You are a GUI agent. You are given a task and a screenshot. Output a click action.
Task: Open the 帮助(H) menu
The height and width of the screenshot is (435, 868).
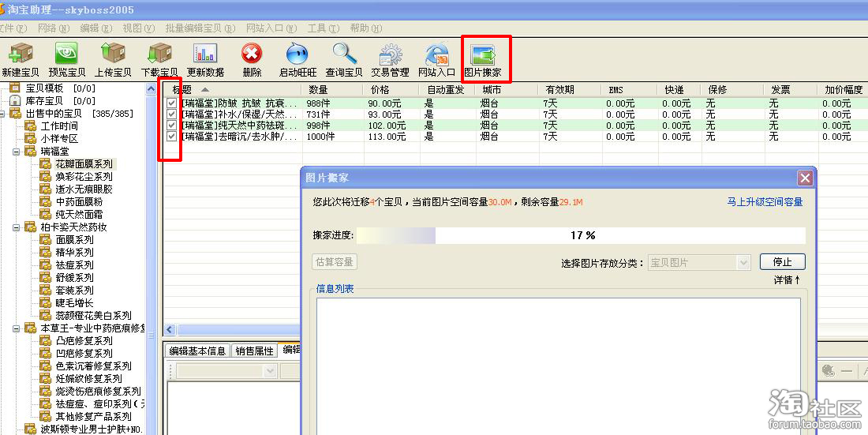(x=366, y=28)
